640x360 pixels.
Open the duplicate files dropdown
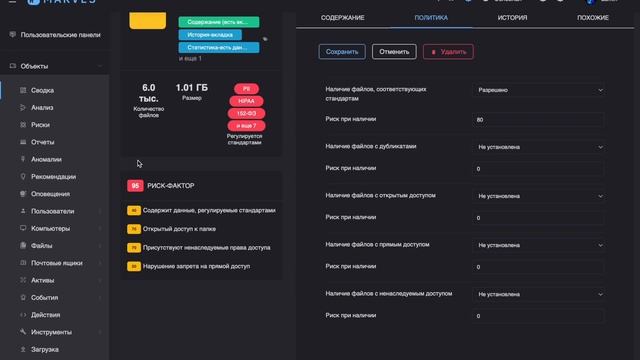[x=539, y=147]
